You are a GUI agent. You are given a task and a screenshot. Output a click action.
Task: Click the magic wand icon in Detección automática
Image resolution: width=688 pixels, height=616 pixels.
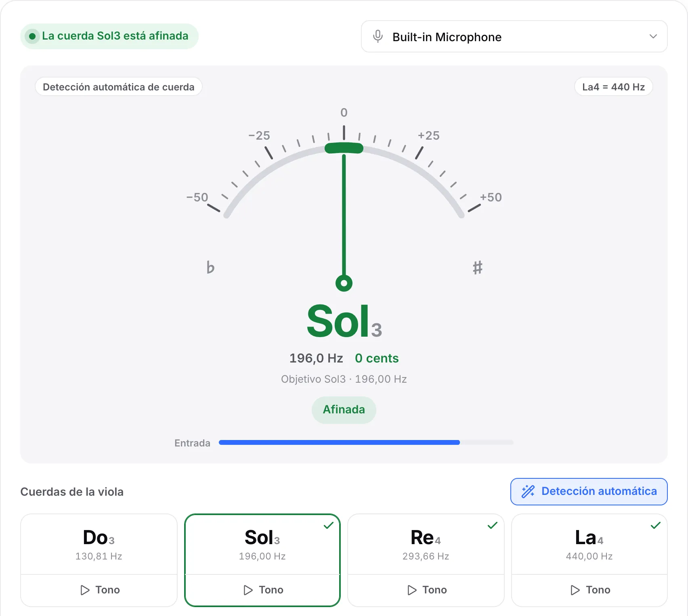tap(528, 491)
